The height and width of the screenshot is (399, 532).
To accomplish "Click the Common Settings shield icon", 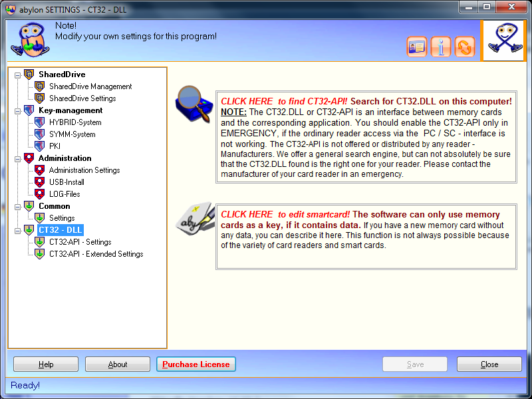I will tap(40, 218).
